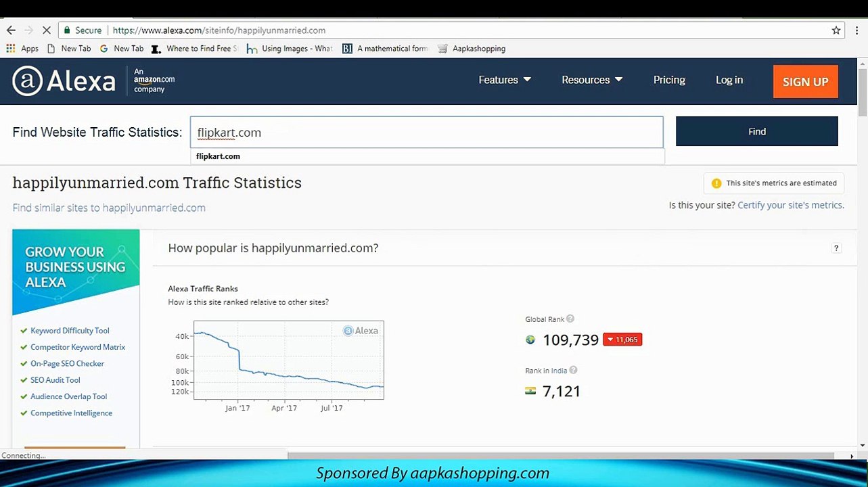Click the help question mark by 'How popular'
Screen dimensions: 868x487
[x=836, y=248]
